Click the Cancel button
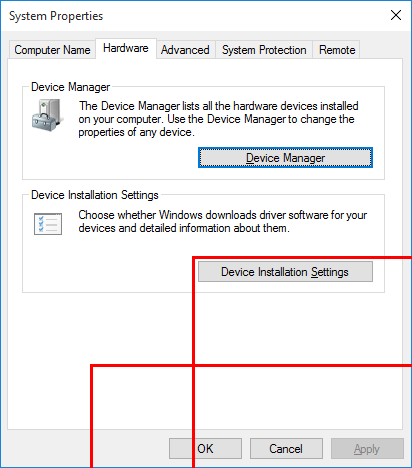This screenshot has height=468, width=412. 286,449
